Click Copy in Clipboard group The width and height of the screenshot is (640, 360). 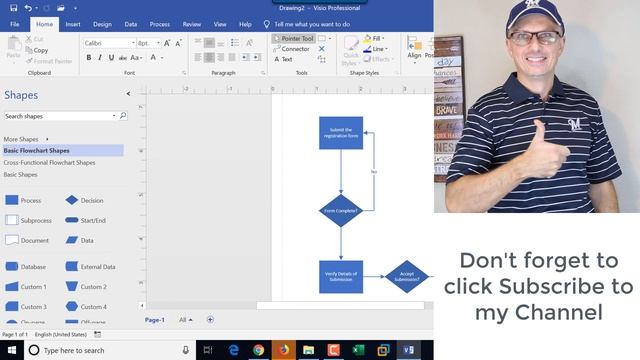[37, 50]
